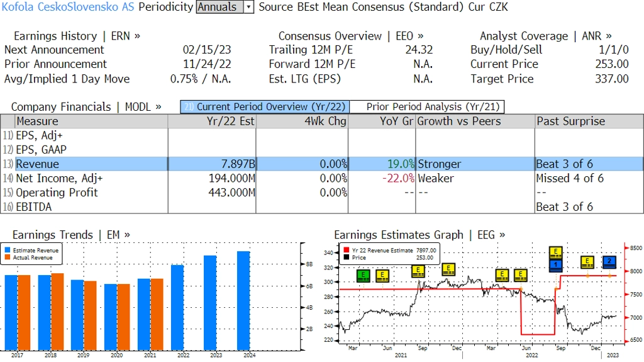Click Beat 3 of 6 in EBITDA row
This screenshot has width=644, height=362.
pyautogui.click(x=565, y=207)
